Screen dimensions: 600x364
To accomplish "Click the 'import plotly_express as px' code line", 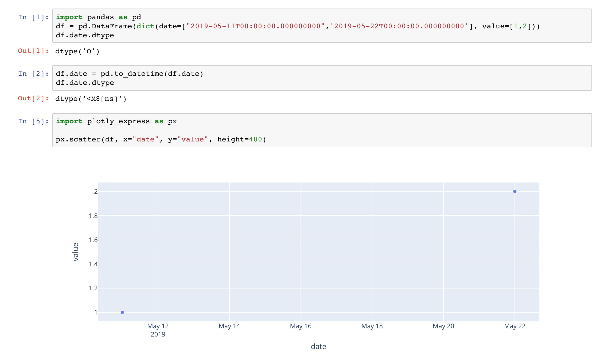I will 116,121.
